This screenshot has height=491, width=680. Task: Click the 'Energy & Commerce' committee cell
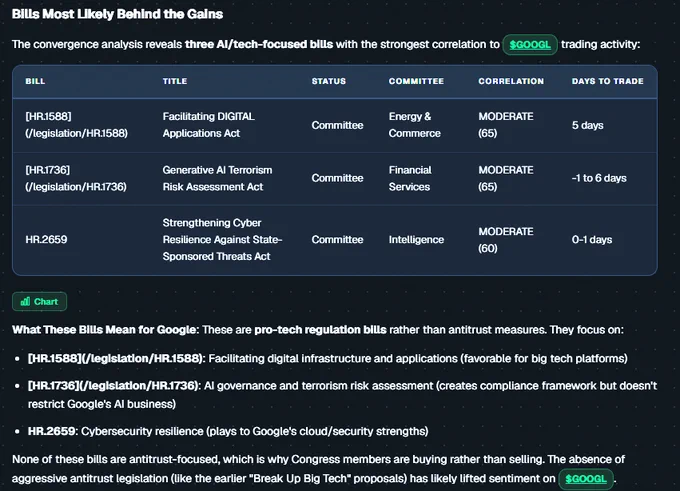click(415, 125)
